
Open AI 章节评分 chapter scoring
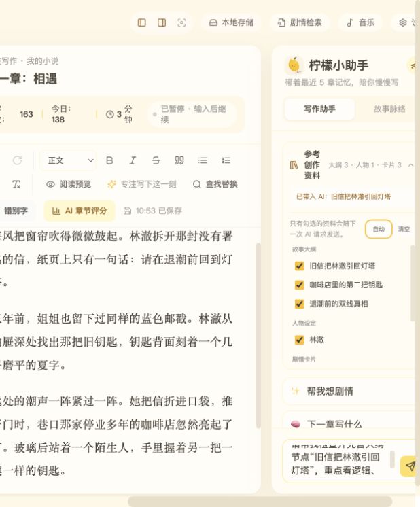coord(80,211)
